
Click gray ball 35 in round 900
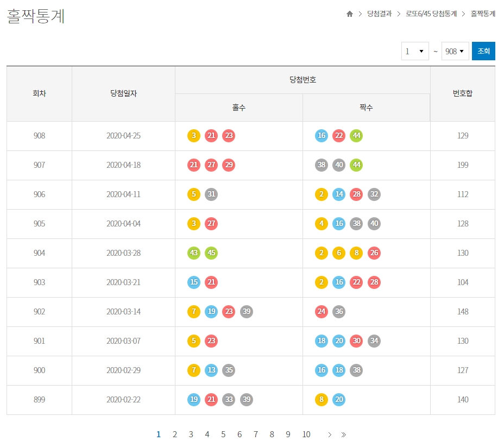229,370
